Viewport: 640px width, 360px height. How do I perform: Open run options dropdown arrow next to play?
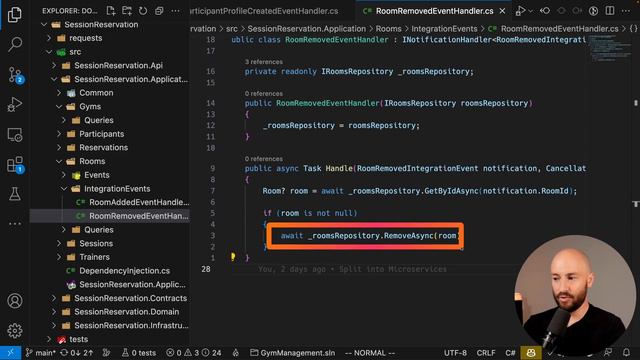(x=531, y=11)
